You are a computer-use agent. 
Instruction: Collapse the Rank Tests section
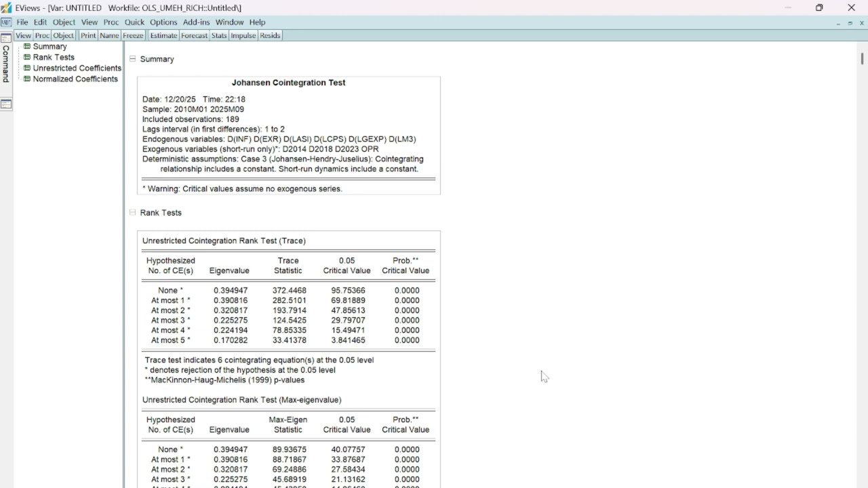click(133, 212)
